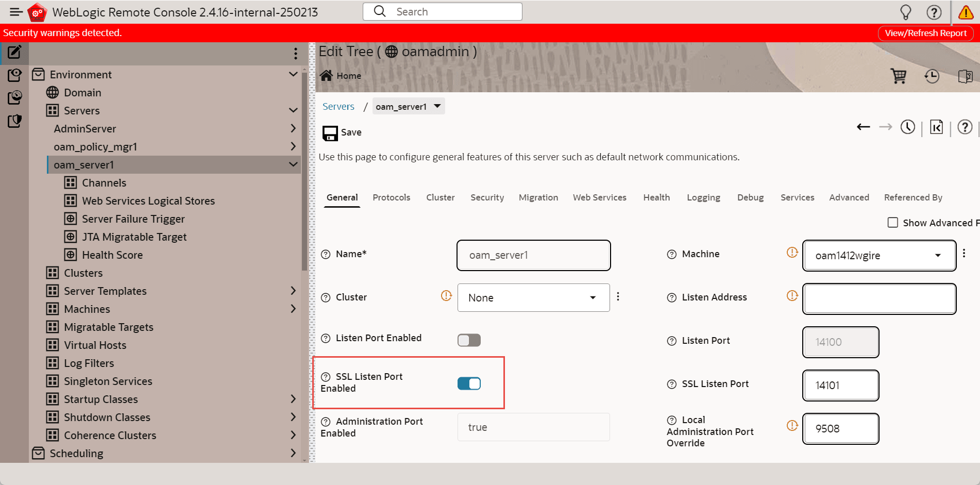
Task: Select the Edit Tree pencil icon
Action: [x=14, y=52]
